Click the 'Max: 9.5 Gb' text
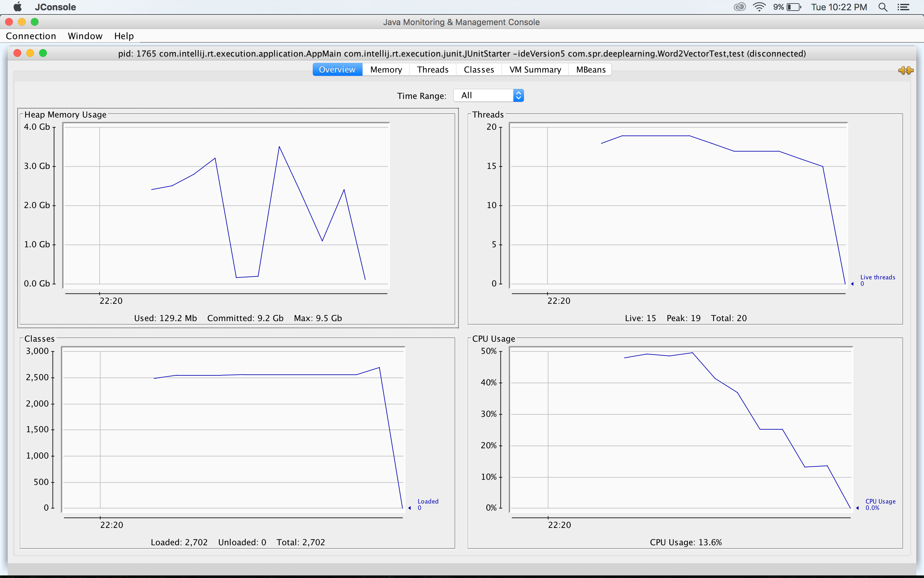Screen dimensions: 924x578 [x=318, y=318]
